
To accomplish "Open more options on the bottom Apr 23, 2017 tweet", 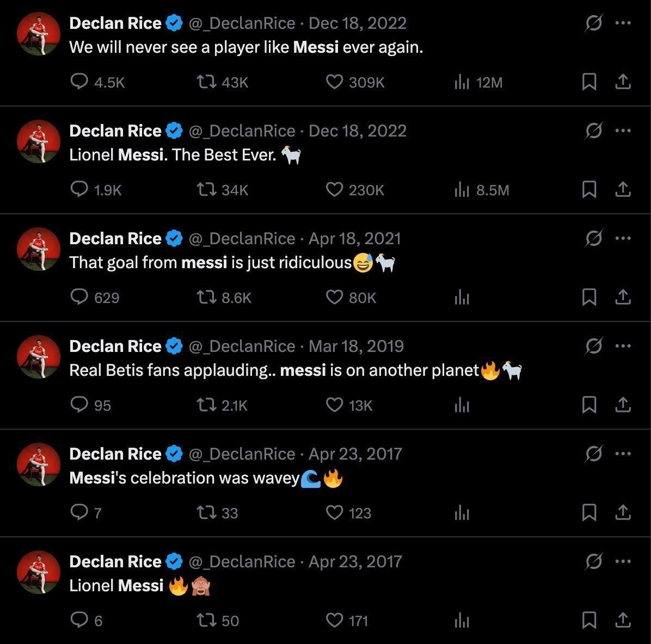I will point(622,561).
